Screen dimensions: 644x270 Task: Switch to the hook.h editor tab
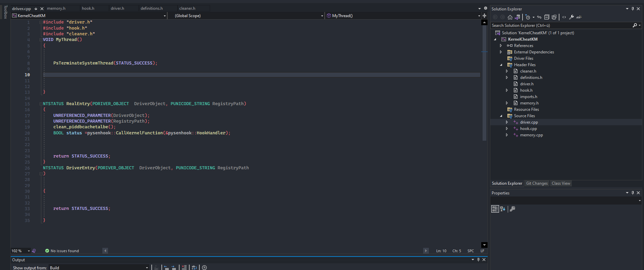tap(88, 8)
